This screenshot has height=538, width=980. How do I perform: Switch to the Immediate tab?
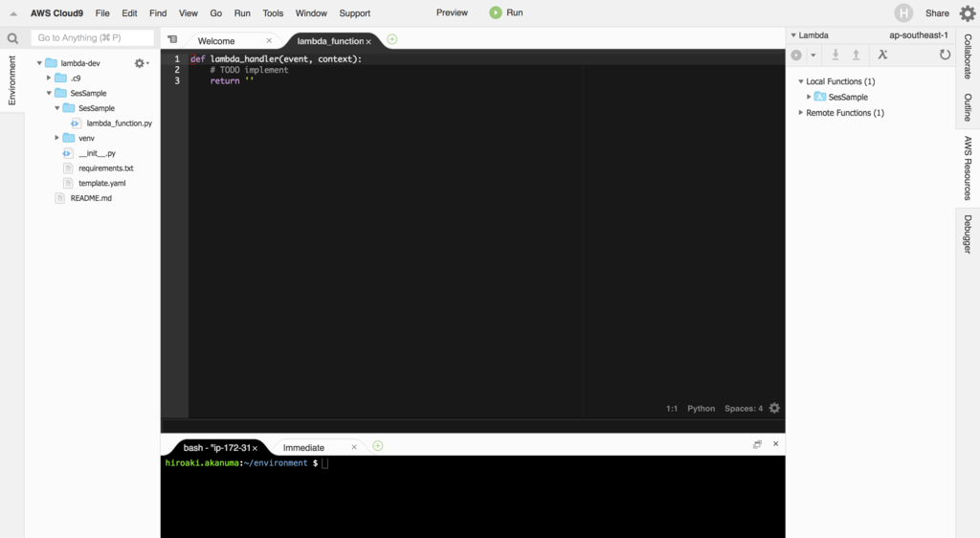[303, 447]
